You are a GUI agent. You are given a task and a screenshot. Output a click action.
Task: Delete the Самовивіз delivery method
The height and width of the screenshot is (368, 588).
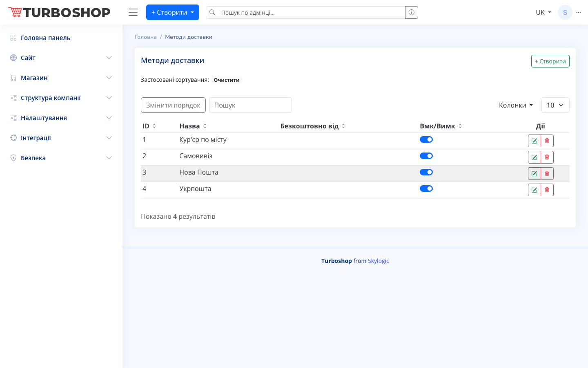[x=547, y=157]
